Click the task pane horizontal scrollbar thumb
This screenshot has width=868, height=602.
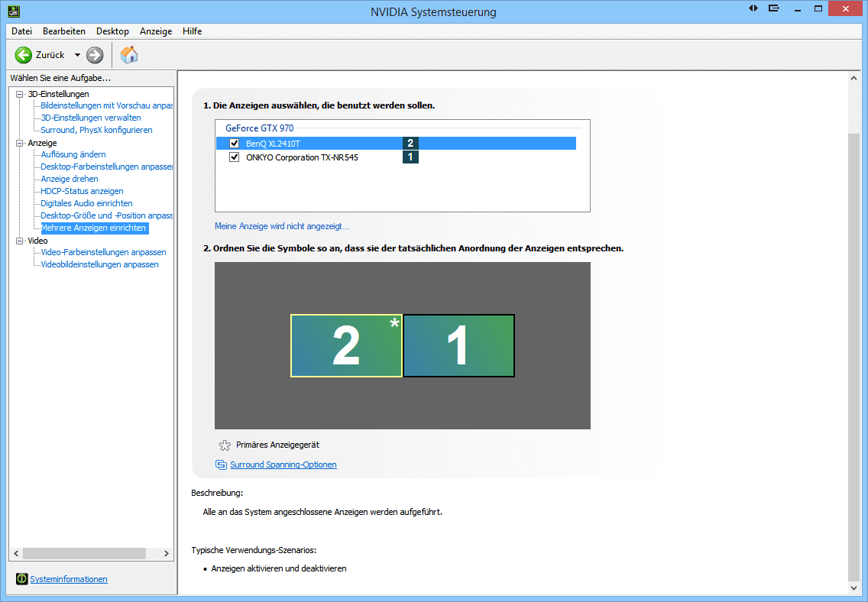coord(84,553)
